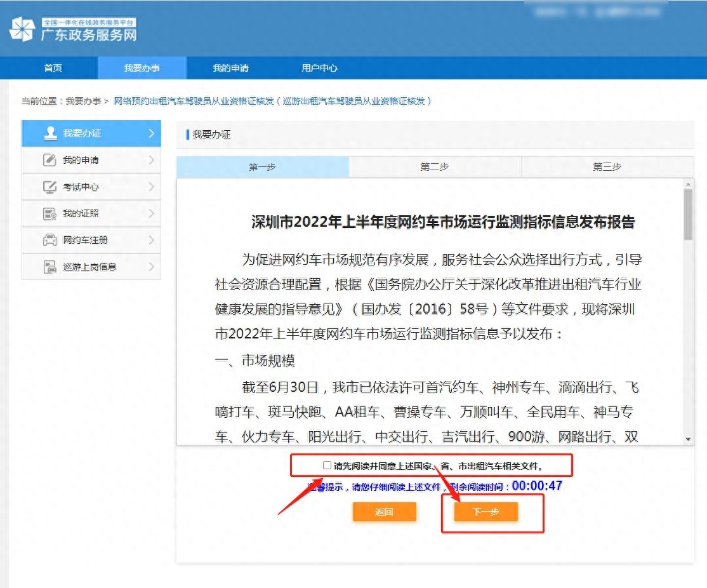Select the 第一步 step tab

tap(262, 167)
